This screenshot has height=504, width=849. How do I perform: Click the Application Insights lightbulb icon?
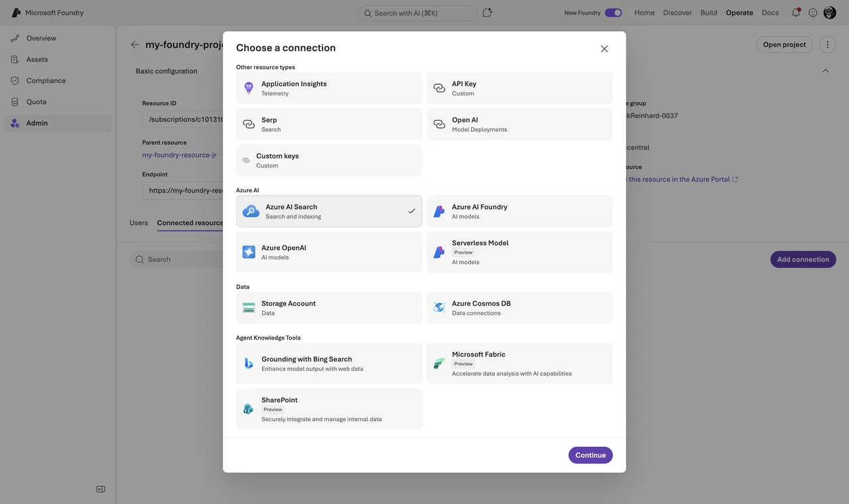point(249,88)
